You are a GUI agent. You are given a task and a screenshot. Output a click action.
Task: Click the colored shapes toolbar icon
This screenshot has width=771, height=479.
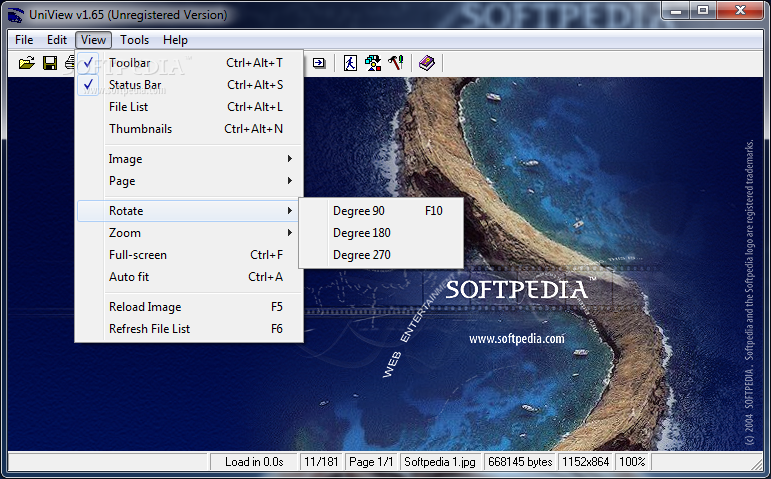click(x=373, y=63)
